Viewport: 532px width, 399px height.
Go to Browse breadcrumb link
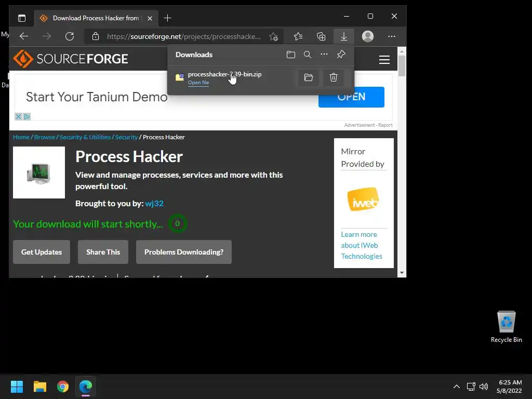click(45, 137)
